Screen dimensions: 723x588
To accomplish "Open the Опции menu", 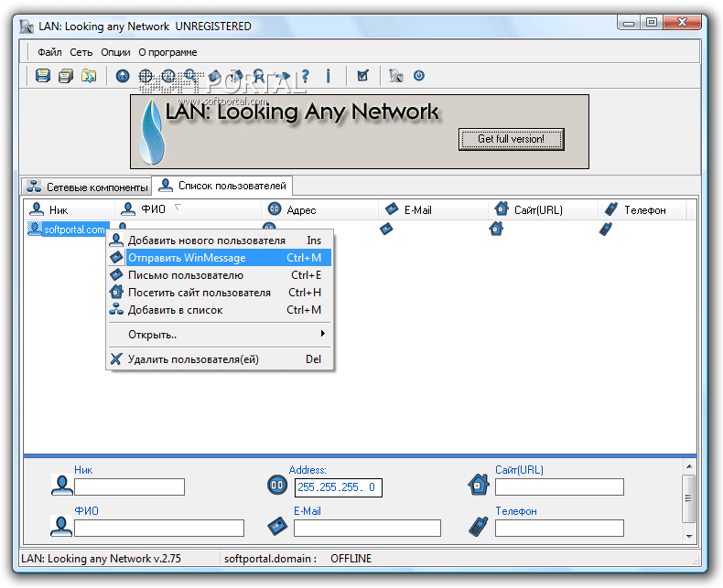I will (115, 52).
